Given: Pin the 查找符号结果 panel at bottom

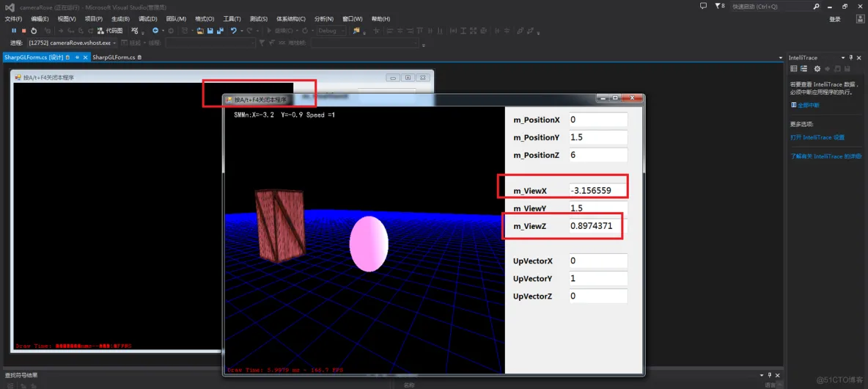Looking at the screenshot, I should click(768, 375).
